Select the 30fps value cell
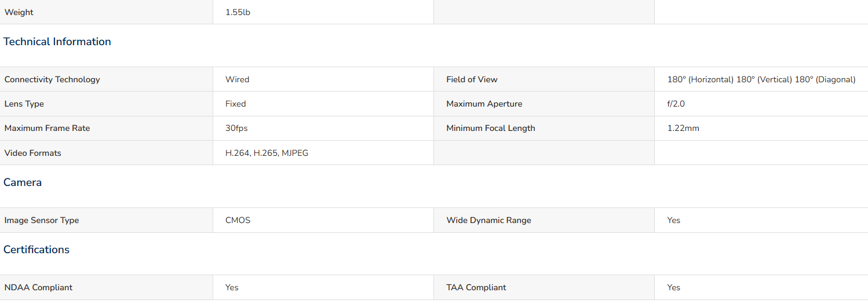Viewport: 868px width, 303px height. pyautogui.click(x=323, y=128)
